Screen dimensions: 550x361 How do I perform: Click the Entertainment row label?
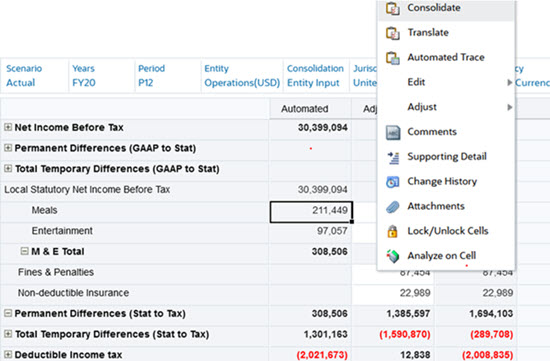(x=62, y=231)
